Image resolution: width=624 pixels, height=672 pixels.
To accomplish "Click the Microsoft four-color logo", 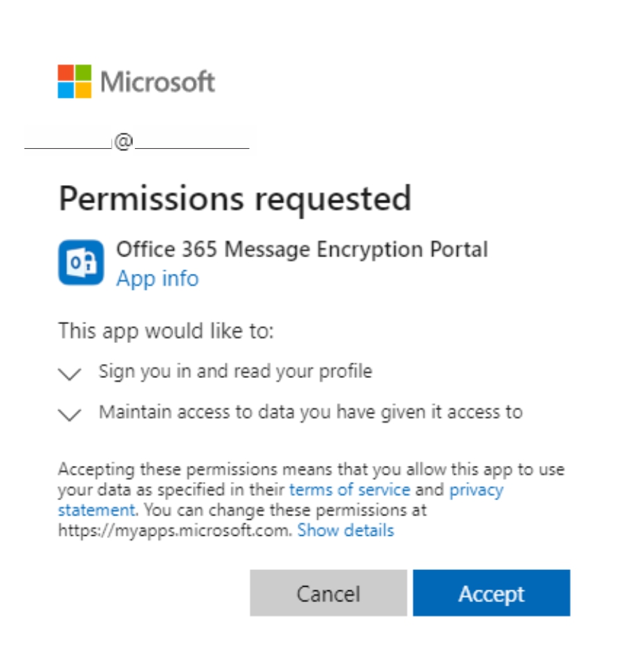I will click(x=74, y=82).
